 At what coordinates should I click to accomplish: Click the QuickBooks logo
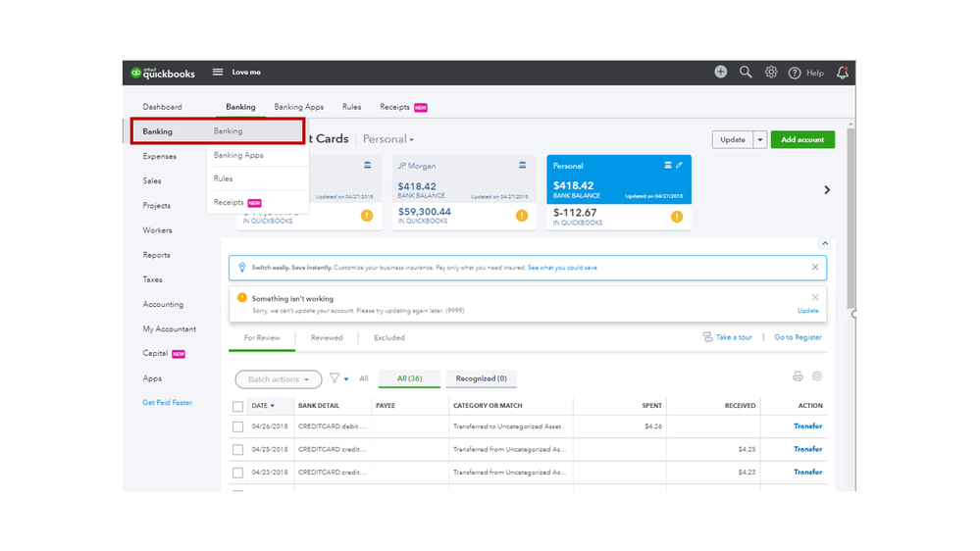[x=163, y=73]
